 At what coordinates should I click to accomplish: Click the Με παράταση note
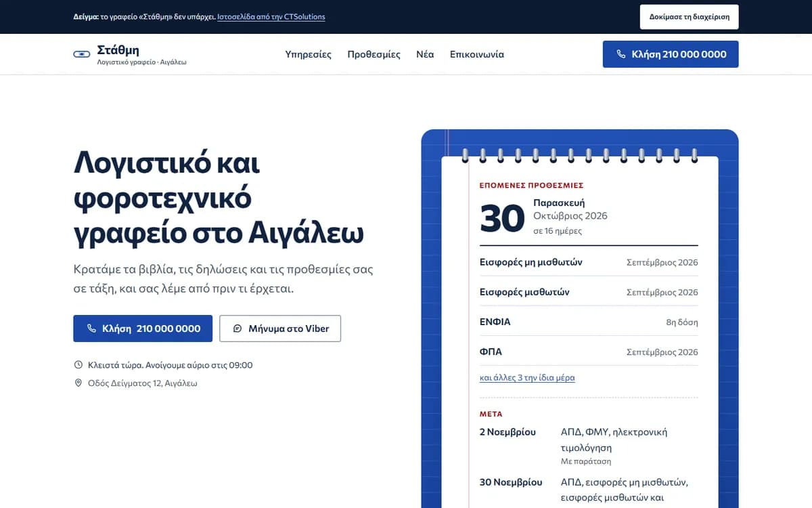[586, 461]
